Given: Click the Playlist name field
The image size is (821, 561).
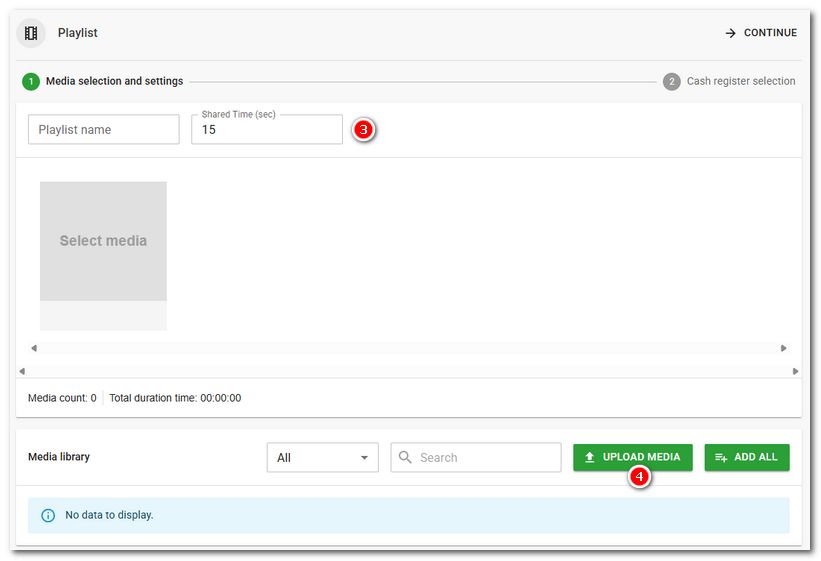Looking at the screenshot, I should tap(103, 129).
